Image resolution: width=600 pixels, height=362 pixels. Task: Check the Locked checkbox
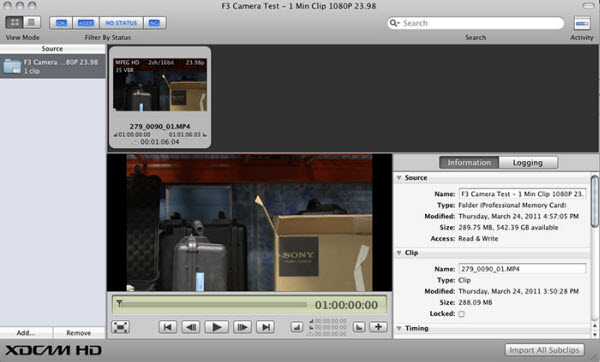[x=461, y=314]
